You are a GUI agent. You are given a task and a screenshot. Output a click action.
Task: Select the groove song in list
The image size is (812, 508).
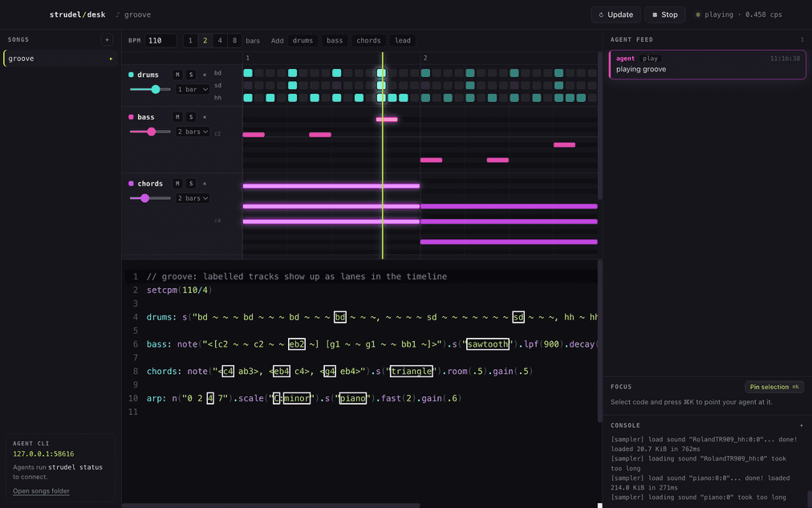point(60,59)
